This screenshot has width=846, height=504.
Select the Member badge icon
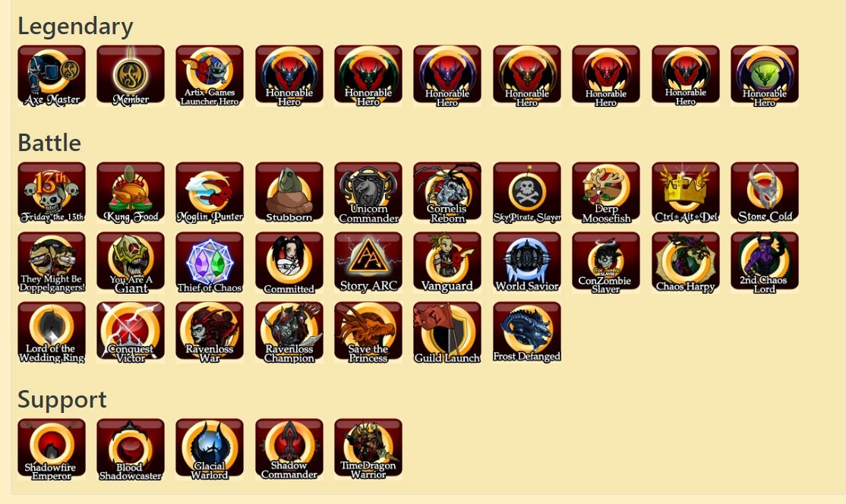[x=131, y=76]
